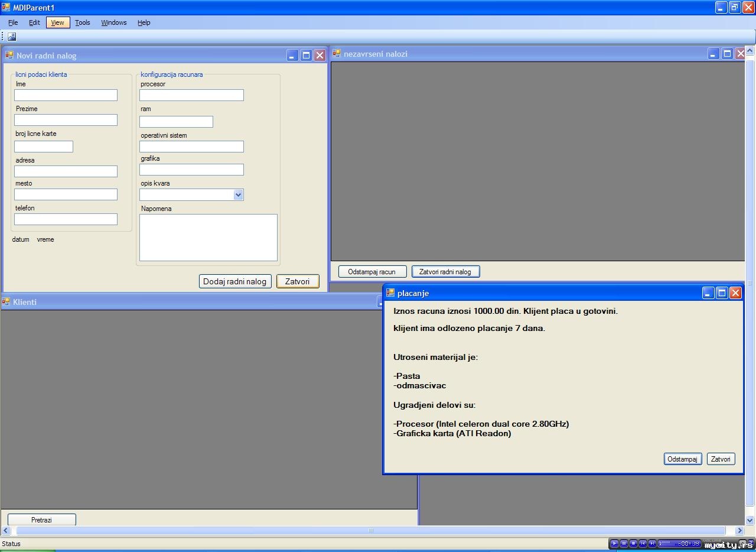Open the File menu

(13, 22)
